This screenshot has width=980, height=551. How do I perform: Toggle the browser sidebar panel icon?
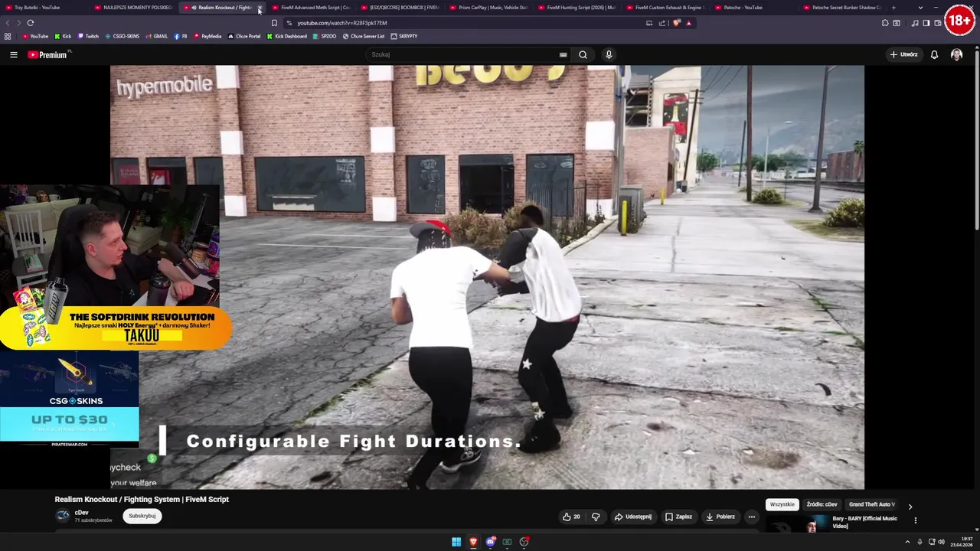(926, 23)
